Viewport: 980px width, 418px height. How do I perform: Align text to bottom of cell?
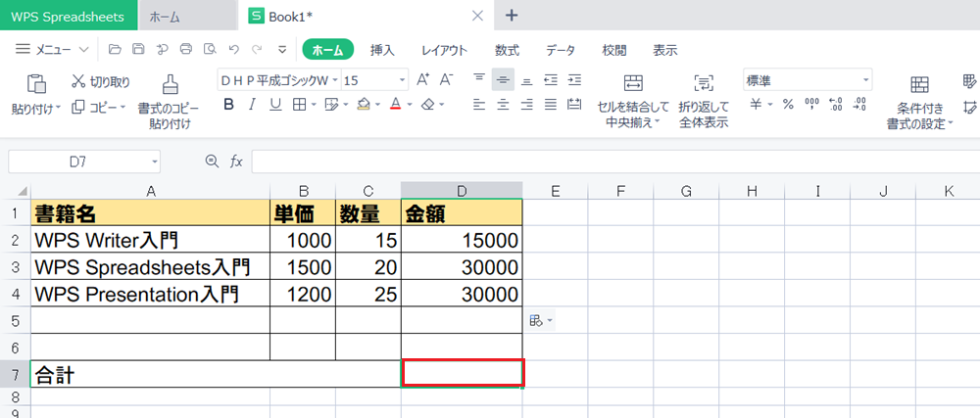tap(527, 80)
